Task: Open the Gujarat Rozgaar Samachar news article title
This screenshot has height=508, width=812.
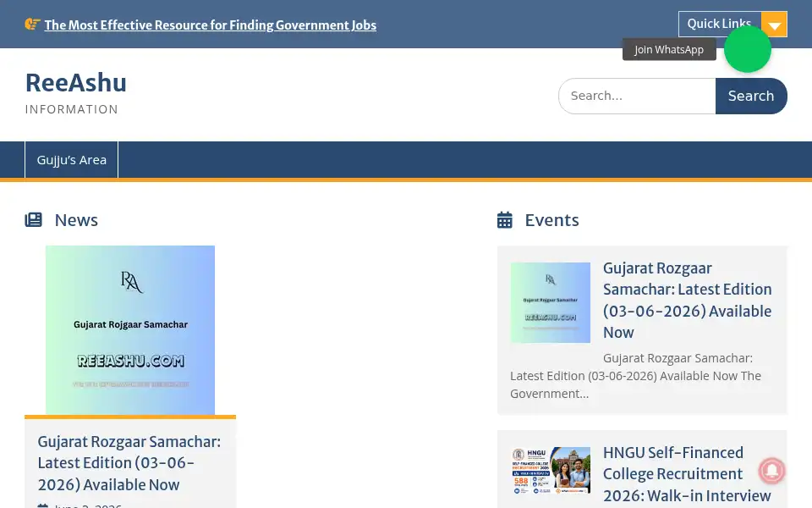Action: coord(129,463)
